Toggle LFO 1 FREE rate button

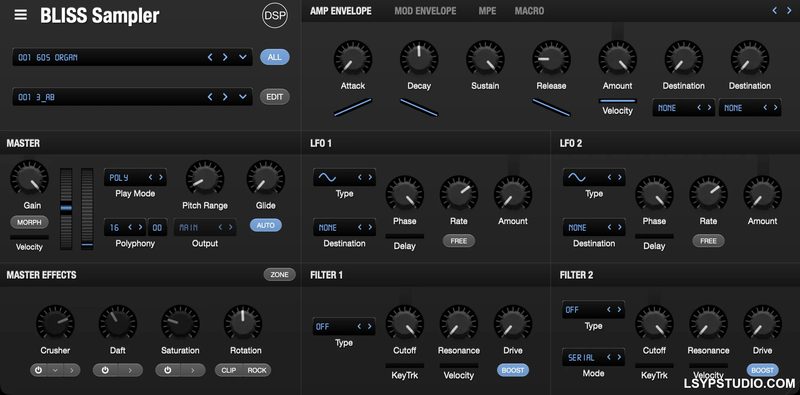[459, 241]
